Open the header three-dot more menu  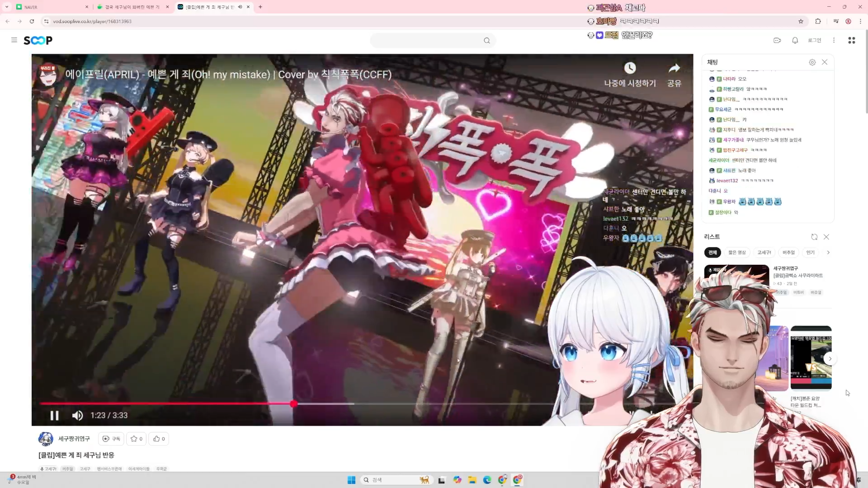pos(834,41)
